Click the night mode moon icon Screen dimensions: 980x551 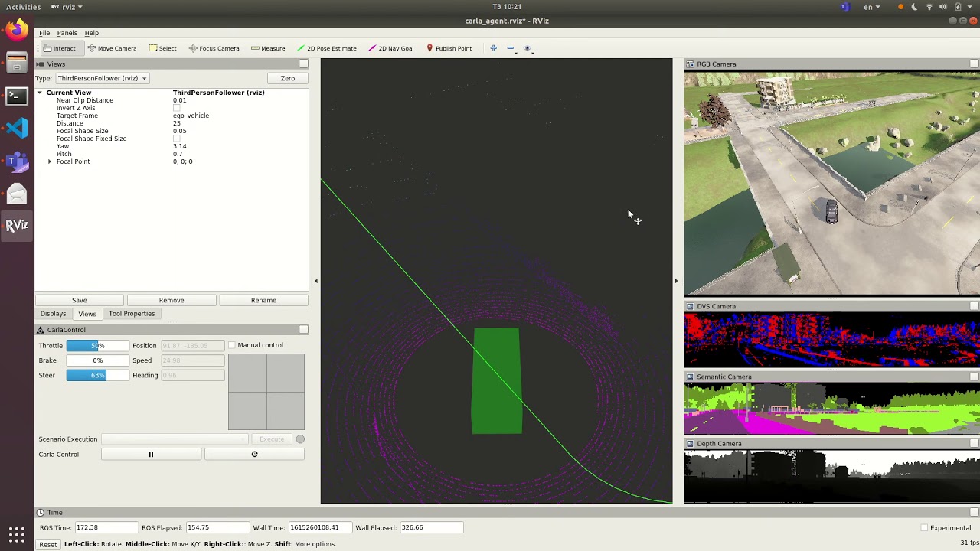pos(915,7)
